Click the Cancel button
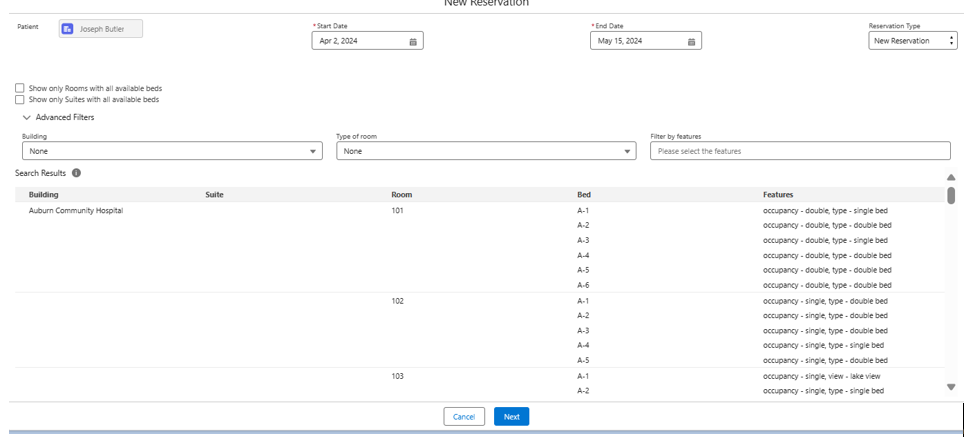The height and width of the screenshot is (441, 980). pyautogui.click(x=464, y=416)
